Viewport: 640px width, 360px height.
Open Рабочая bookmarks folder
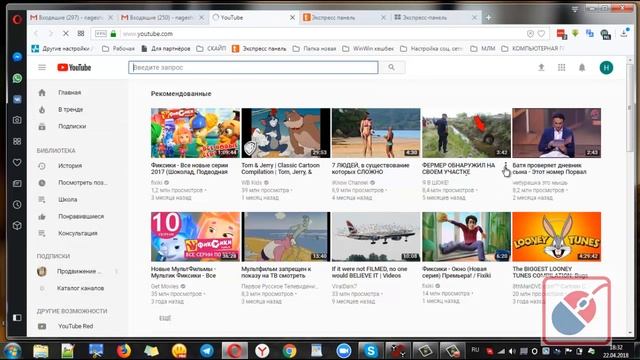pos(118,49)
